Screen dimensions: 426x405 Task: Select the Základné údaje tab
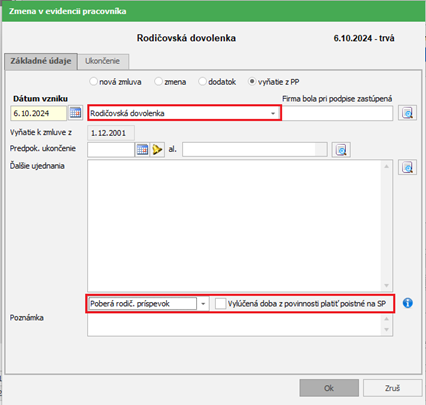pos(41,61)
